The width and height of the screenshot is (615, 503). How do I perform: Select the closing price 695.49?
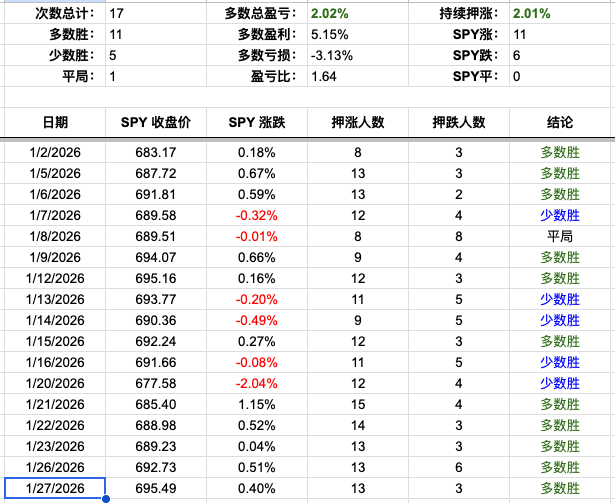coord(156,488)
